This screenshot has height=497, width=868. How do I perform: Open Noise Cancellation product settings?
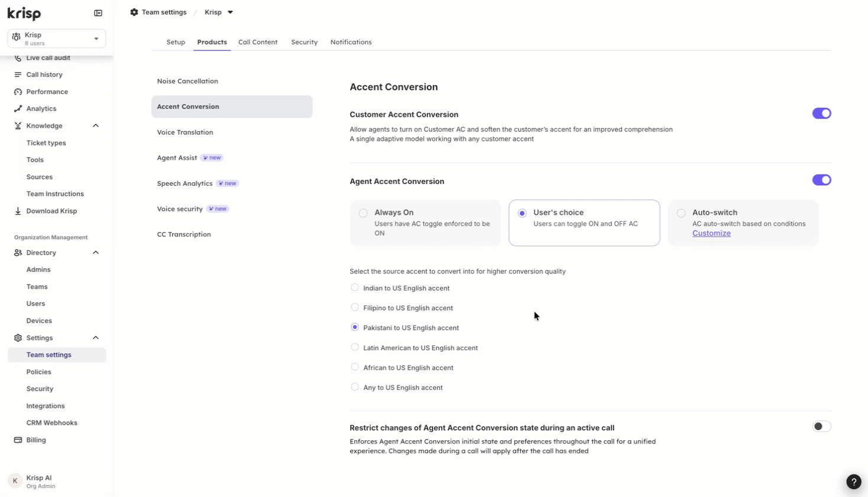coord(232,81)
